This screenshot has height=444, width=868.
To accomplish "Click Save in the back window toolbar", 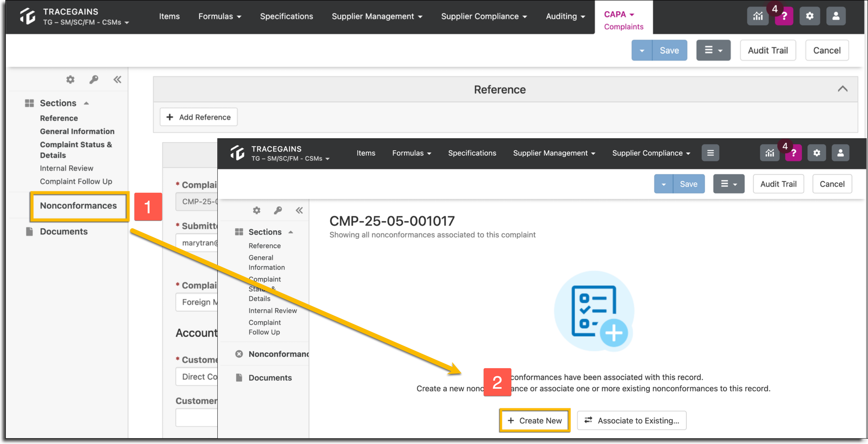I will point(669,50).
